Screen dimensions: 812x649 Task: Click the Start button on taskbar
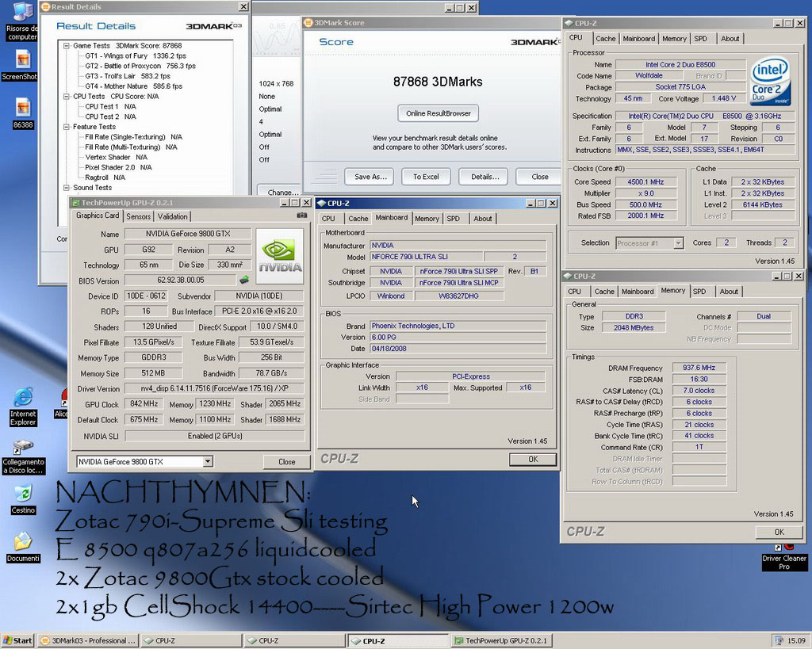click(x=17, y=641)
